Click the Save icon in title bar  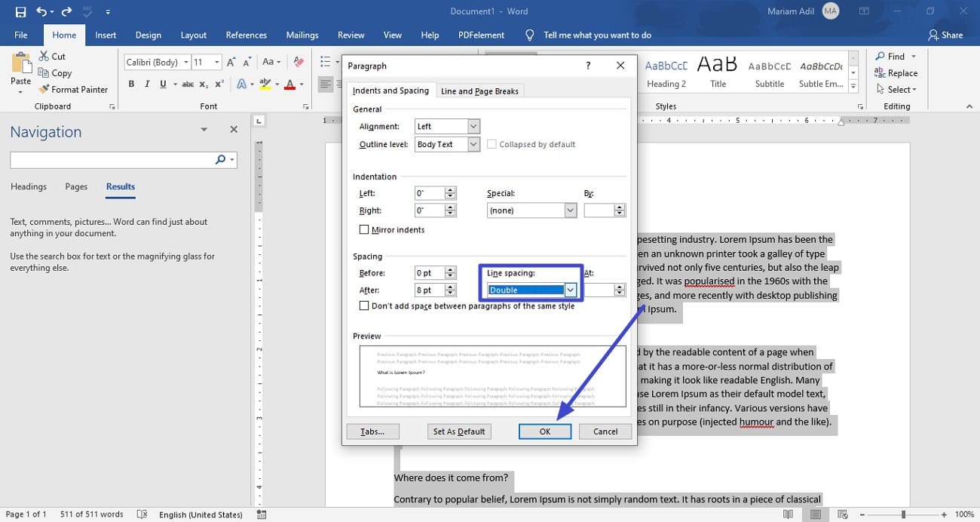click(20, 11)
